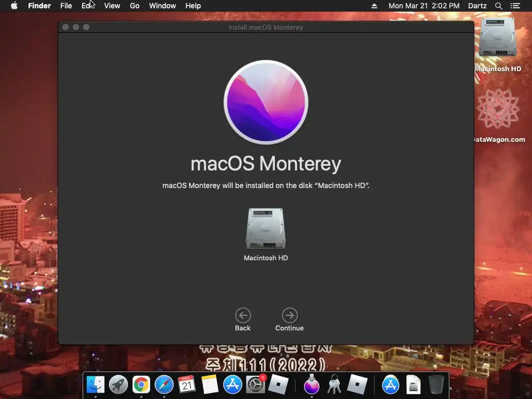Open the Window menu

click(x=163, y=6)
